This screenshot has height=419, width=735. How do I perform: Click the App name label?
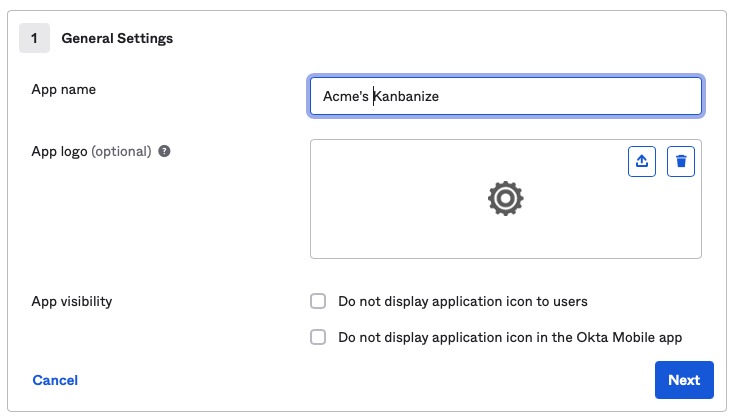63,89
